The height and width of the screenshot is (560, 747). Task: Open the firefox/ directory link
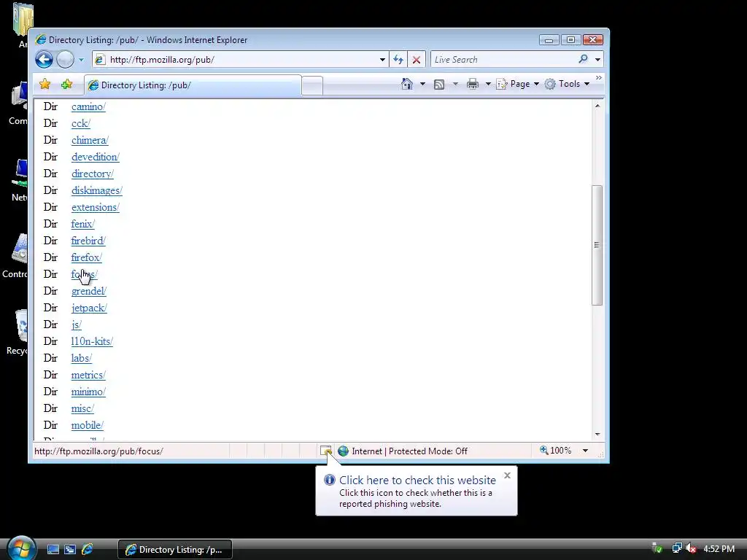tap(87, 257)
